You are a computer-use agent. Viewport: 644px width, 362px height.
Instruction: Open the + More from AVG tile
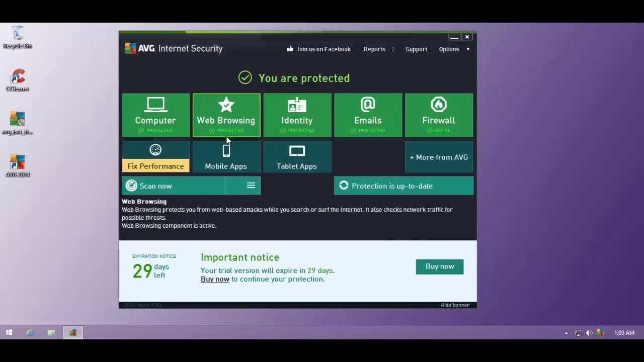(x=439, y=157)
